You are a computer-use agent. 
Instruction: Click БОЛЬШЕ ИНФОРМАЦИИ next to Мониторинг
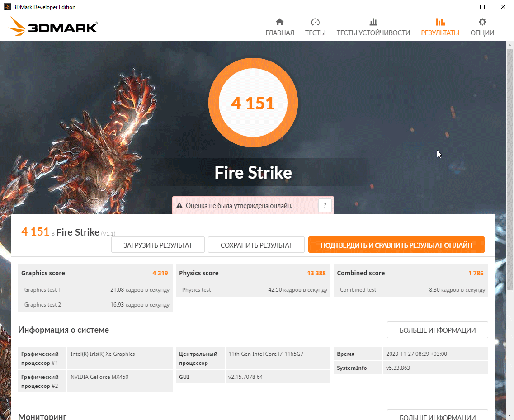pos(437,415)
